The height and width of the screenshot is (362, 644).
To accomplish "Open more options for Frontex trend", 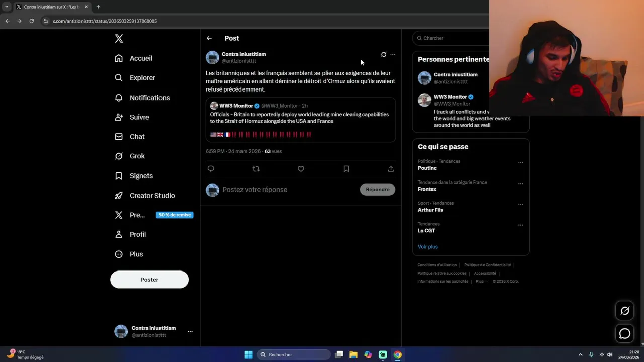I will (x=521, y=184).
